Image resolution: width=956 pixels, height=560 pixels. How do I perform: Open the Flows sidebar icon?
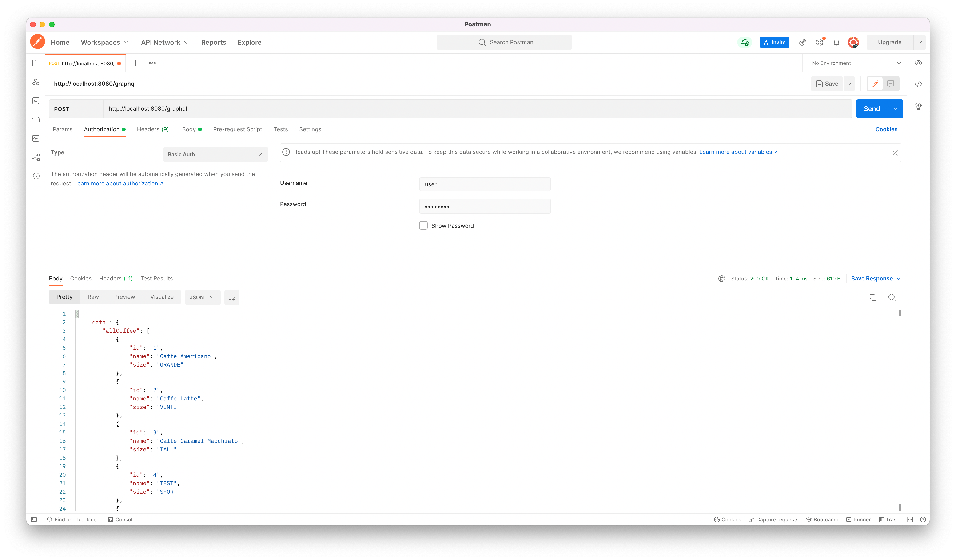point(36,157)
